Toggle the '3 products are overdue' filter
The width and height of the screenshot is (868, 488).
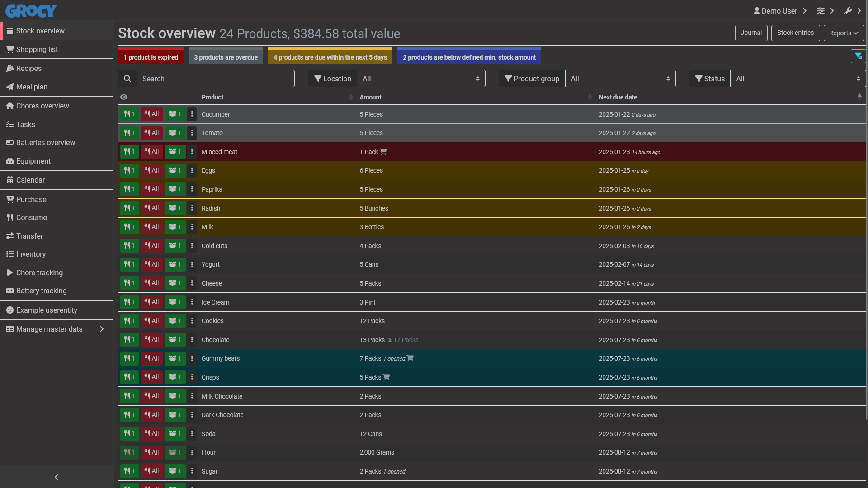coord(226,57)
